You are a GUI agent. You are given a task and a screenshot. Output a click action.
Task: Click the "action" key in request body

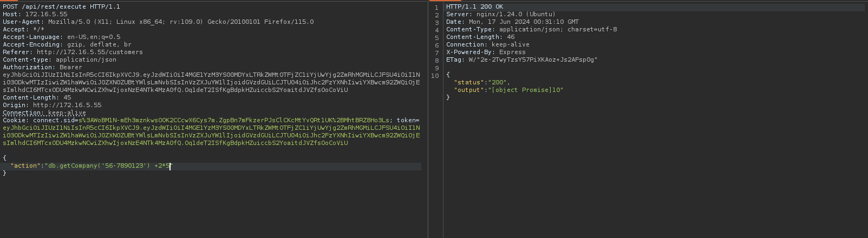point(25,166)
